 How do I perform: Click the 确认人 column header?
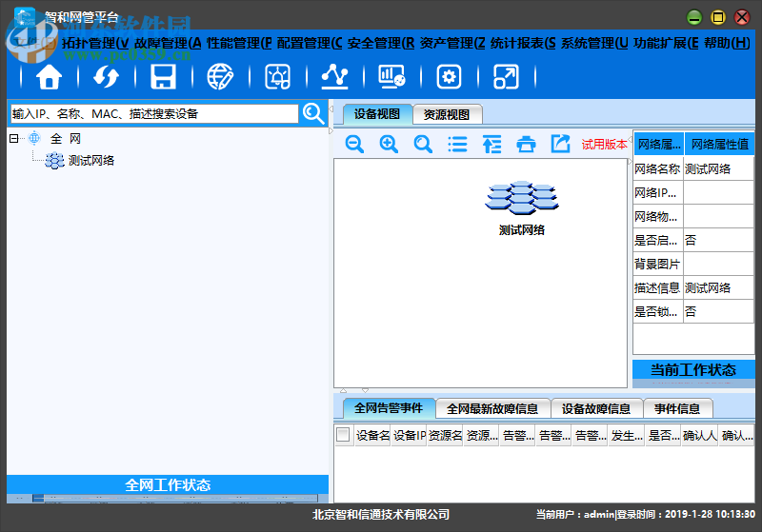[700, 436]
